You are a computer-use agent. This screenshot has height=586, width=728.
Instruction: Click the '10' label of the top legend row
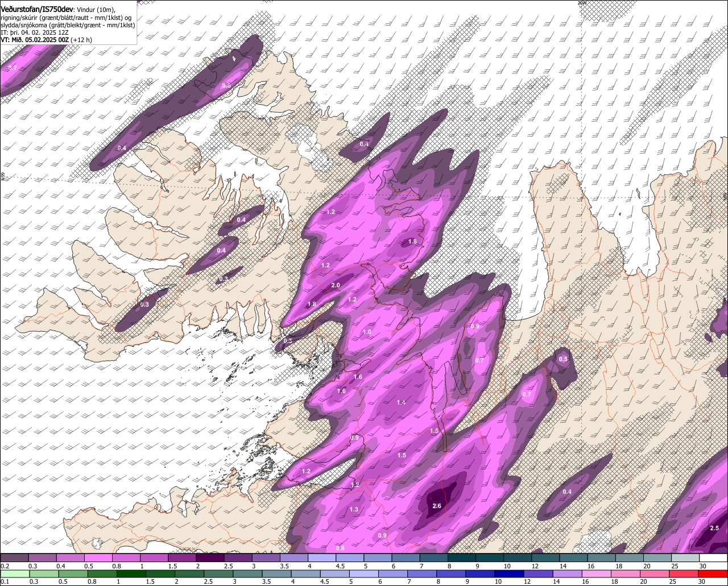507,566
